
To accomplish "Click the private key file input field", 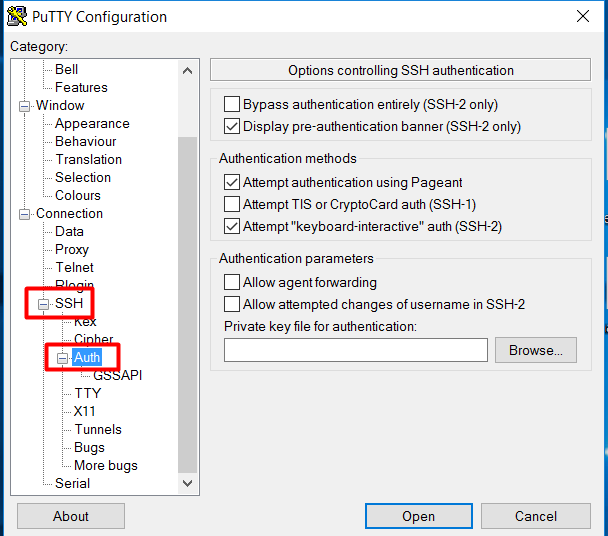I will point(356,350).
